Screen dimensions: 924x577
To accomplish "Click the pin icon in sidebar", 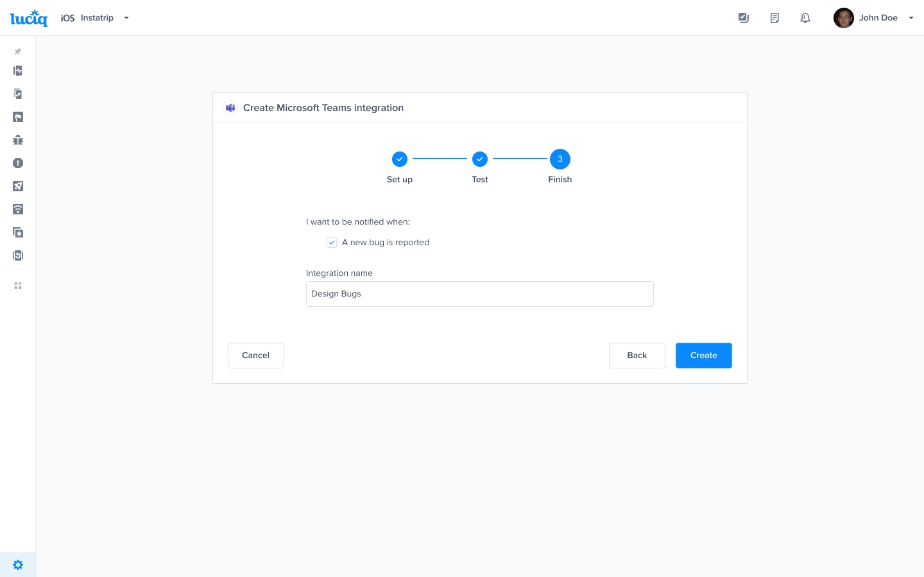I will pyautogui.click(x=18, y=51).
